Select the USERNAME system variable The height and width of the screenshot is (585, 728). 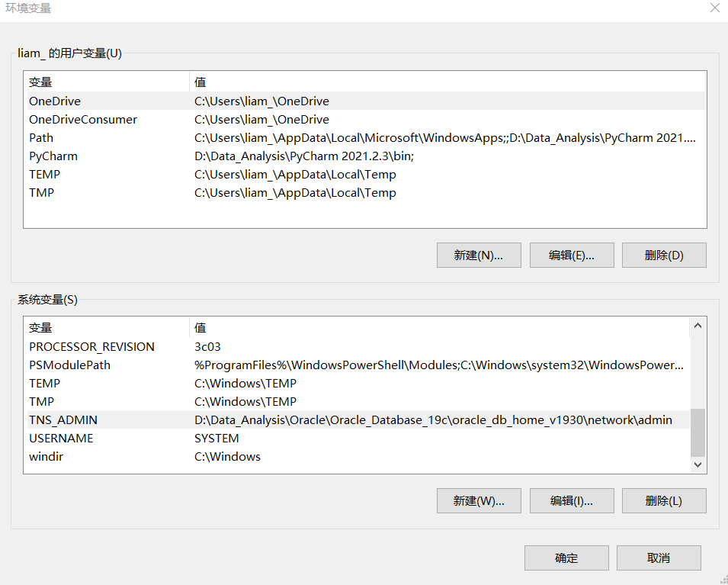tap(358, 438)
